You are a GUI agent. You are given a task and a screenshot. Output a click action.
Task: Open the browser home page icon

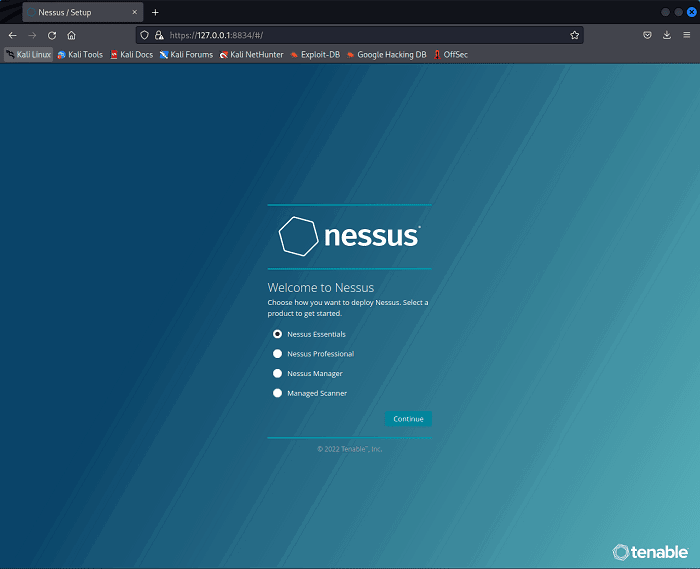pyautogui.click(x=71, y=35)
